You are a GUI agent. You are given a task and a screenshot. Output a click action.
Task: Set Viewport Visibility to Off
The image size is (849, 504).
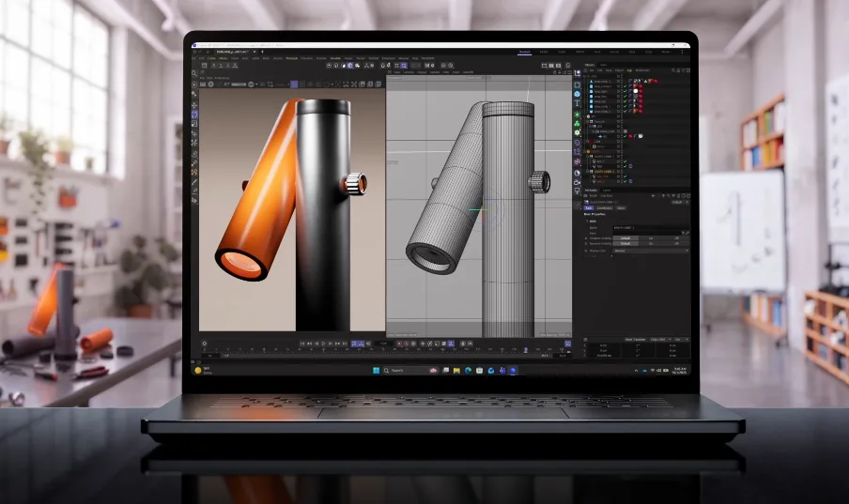(x=677, y=238)
